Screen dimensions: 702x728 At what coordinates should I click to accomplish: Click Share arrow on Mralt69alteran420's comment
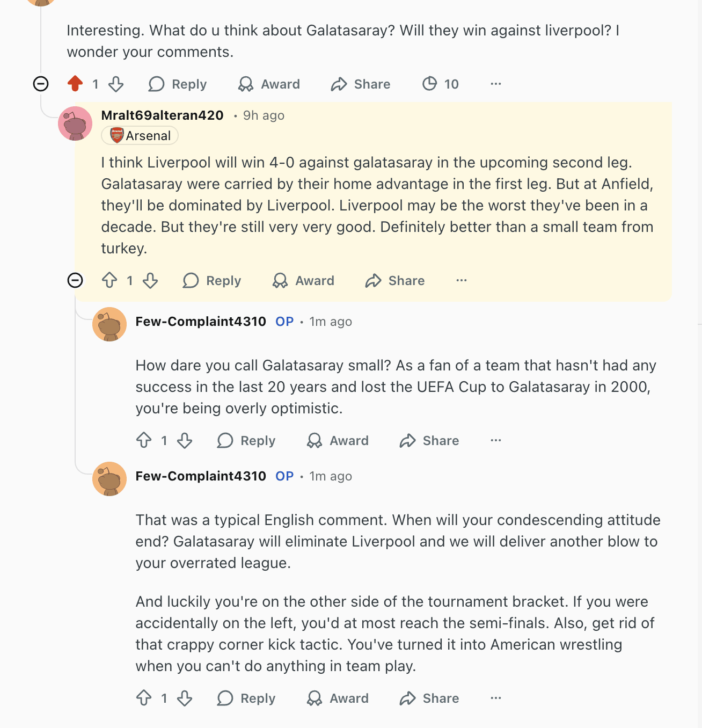374,280
